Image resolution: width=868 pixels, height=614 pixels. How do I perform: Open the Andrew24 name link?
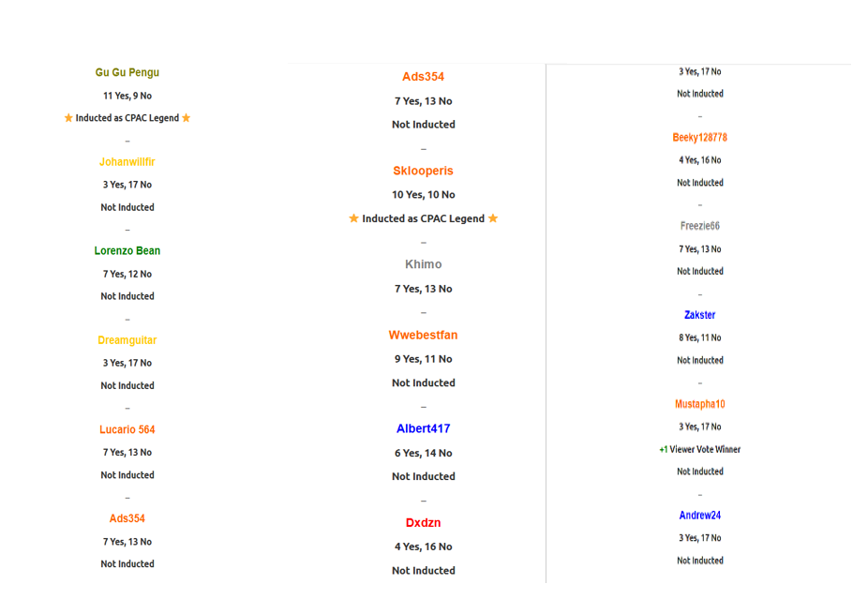pos(699,516)
